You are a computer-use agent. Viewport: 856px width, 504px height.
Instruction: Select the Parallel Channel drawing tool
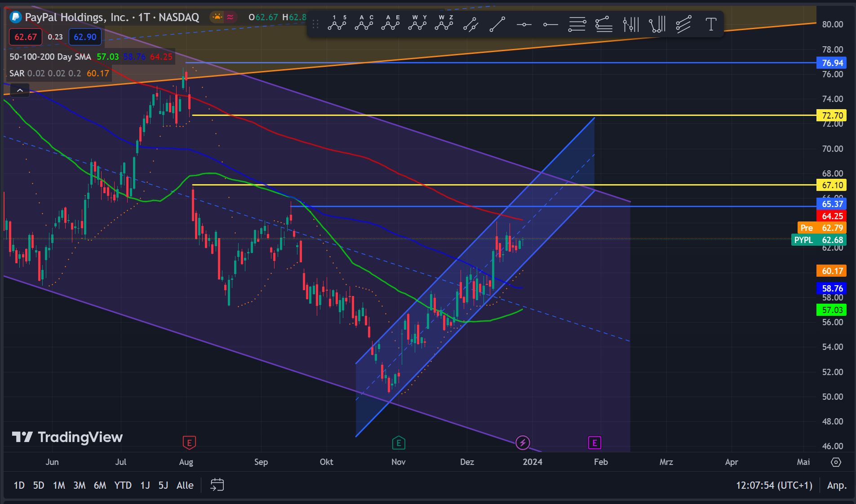pos(470,24)
